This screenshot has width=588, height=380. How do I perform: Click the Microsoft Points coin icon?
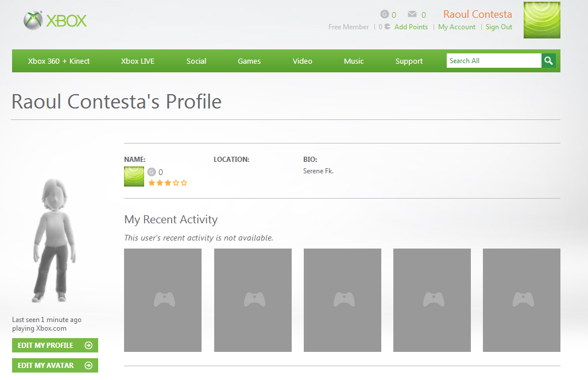(x=388, y=26)
